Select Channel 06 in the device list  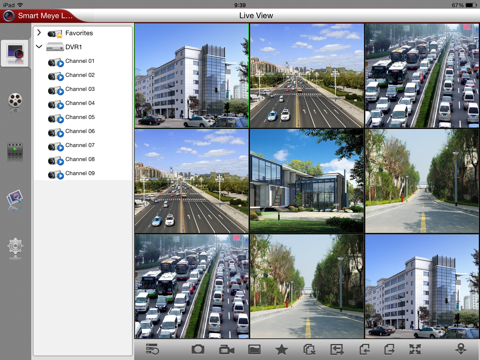click(80, 131)
